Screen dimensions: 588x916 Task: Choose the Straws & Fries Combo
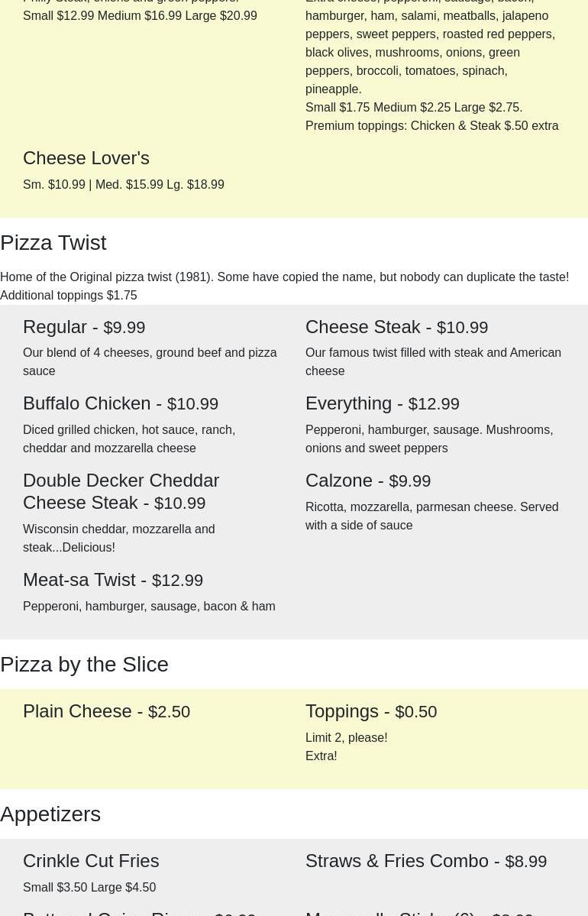pos(425,861)
